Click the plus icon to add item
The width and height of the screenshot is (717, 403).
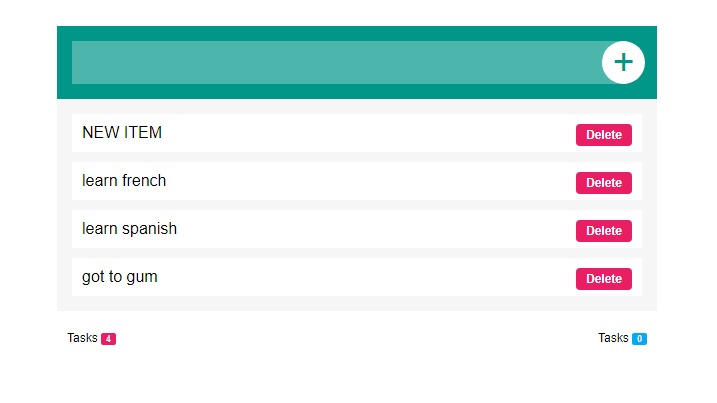pos(623,62)
